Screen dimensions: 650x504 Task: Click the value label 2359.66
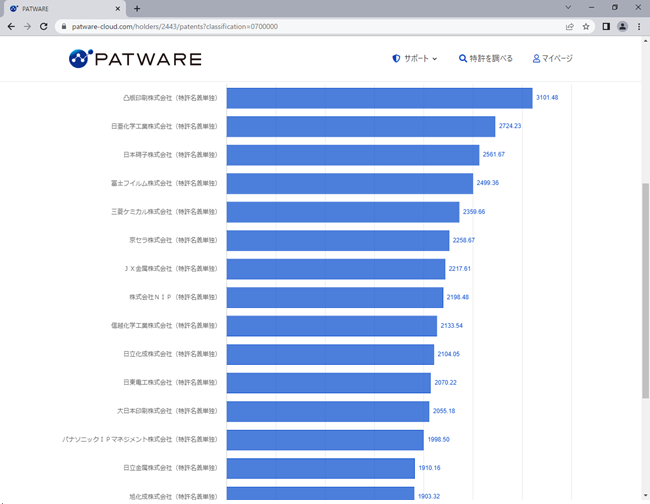coord(474,212)
